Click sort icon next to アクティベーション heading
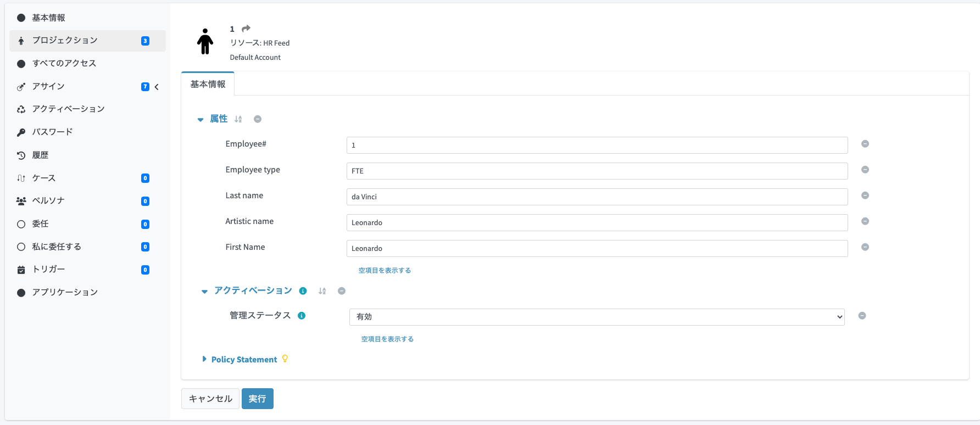Viewport: 980px width, 425px height. tap(322, 291)
